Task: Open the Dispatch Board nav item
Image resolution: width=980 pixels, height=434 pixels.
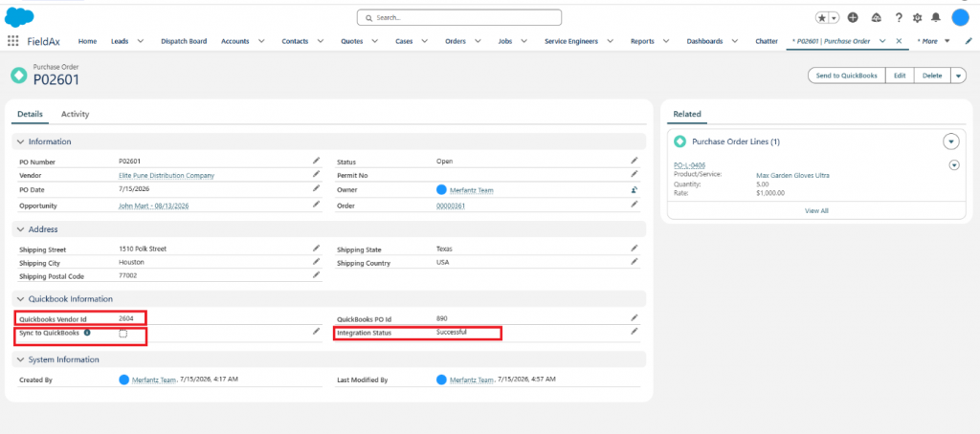Action: pos(184,41)
